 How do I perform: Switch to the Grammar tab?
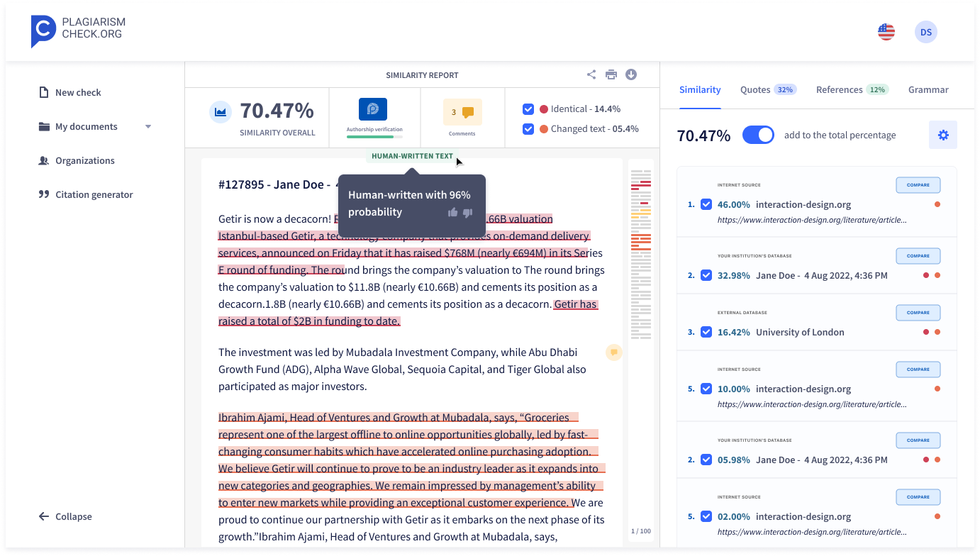pos(928,89)
